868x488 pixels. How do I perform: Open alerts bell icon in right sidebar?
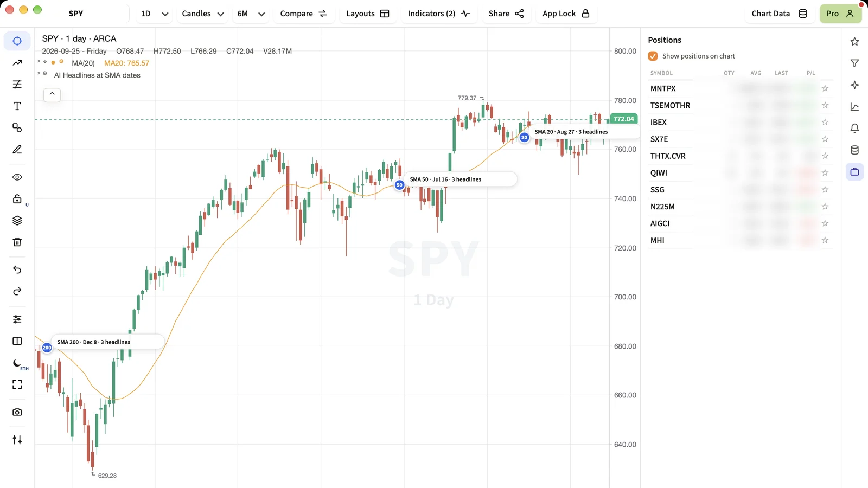855,129
